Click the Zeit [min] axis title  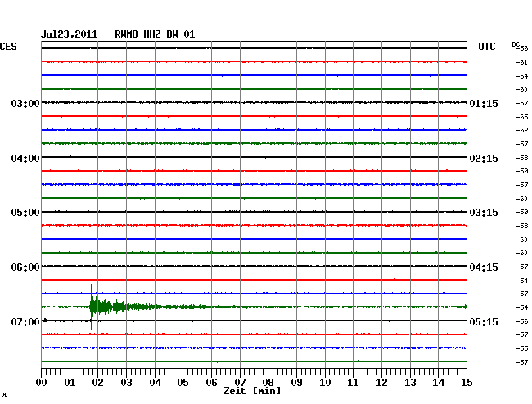(x=252, y=391)
